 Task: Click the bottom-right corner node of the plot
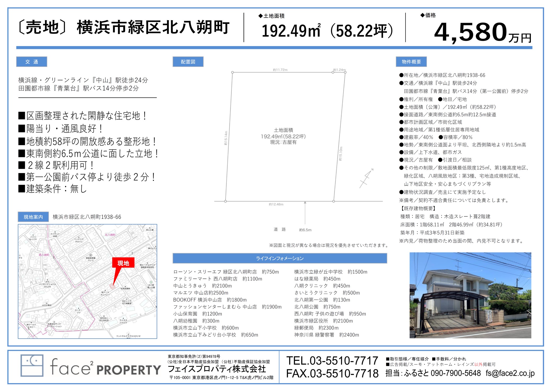[333, 201]
